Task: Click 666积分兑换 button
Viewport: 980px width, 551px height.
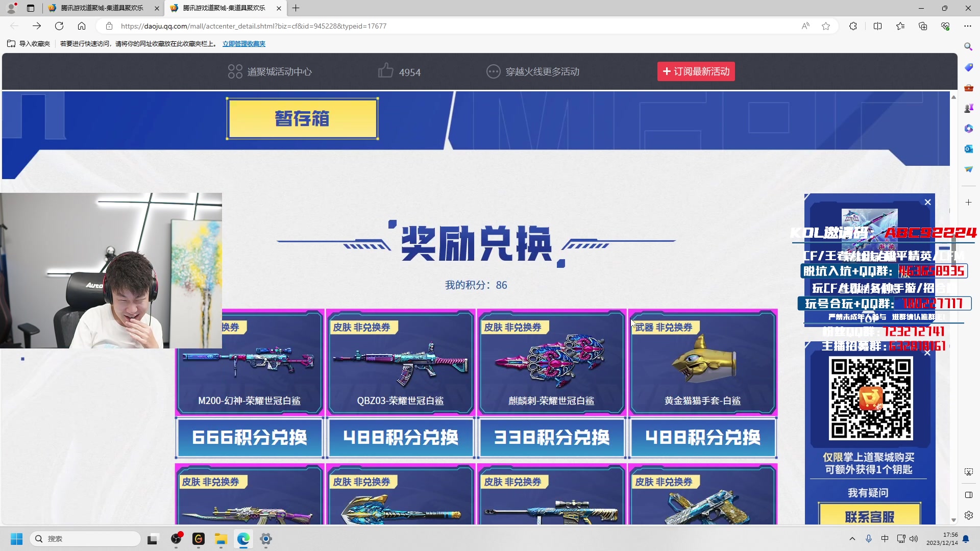Action: [250, 438]
